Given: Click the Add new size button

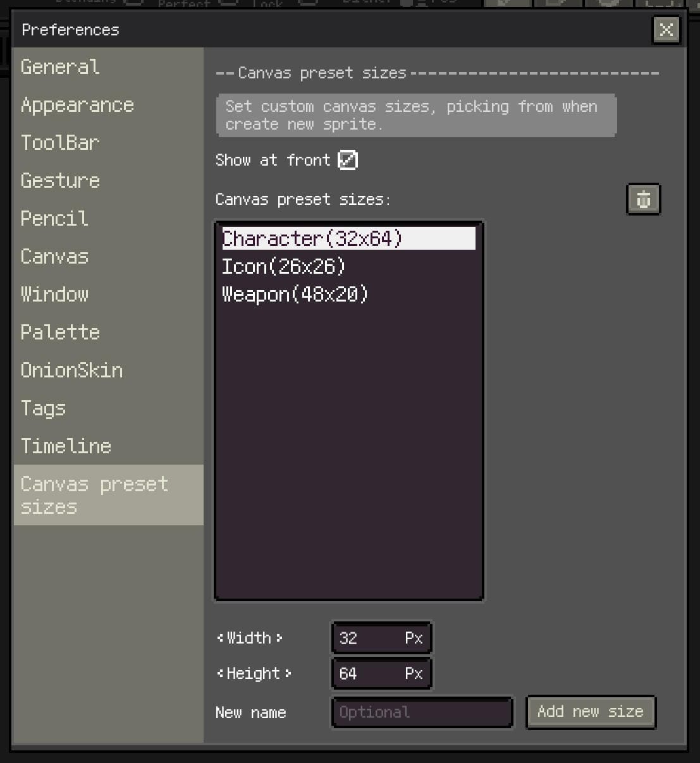Looking at the screenshot, I should 591,712.
